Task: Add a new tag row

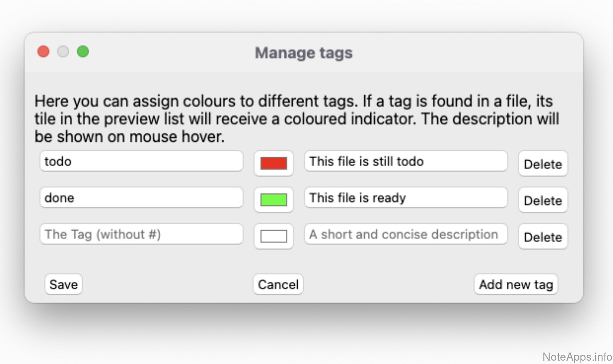Action: coord(516,284)
